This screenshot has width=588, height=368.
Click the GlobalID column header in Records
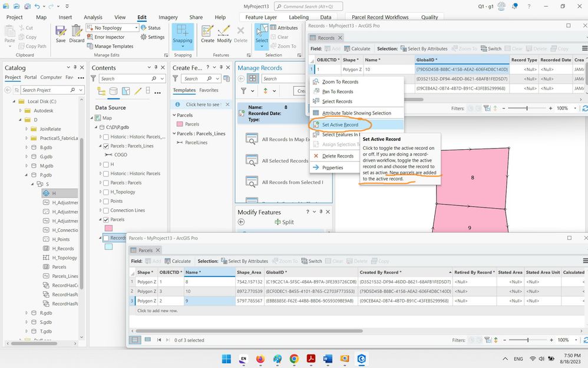[x=462, y=60]
